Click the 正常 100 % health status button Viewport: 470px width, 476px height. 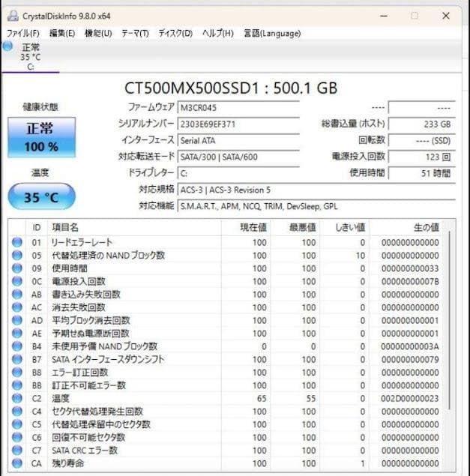point(41,137)
